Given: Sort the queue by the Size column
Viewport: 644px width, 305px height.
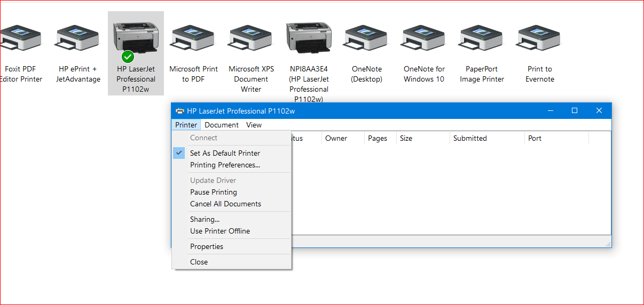Looking at the screenshot, I should point(423,138).
